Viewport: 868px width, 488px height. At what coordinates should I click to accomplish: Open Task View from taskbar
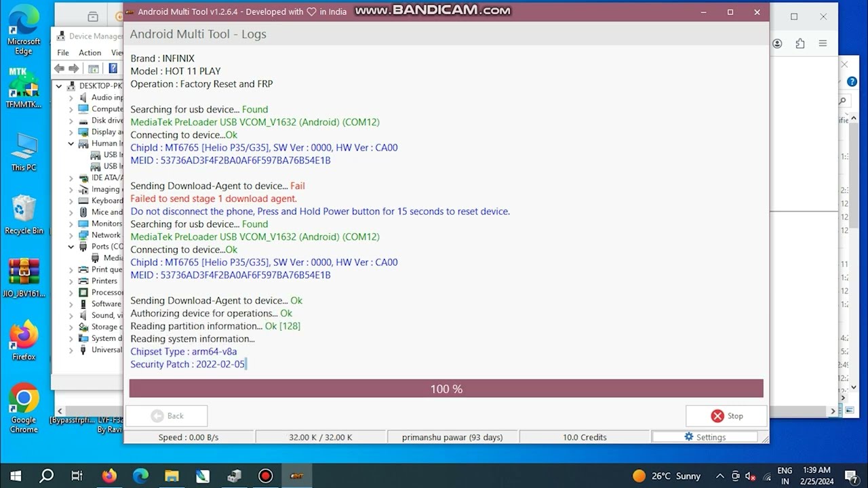click(x=77, y=476)
